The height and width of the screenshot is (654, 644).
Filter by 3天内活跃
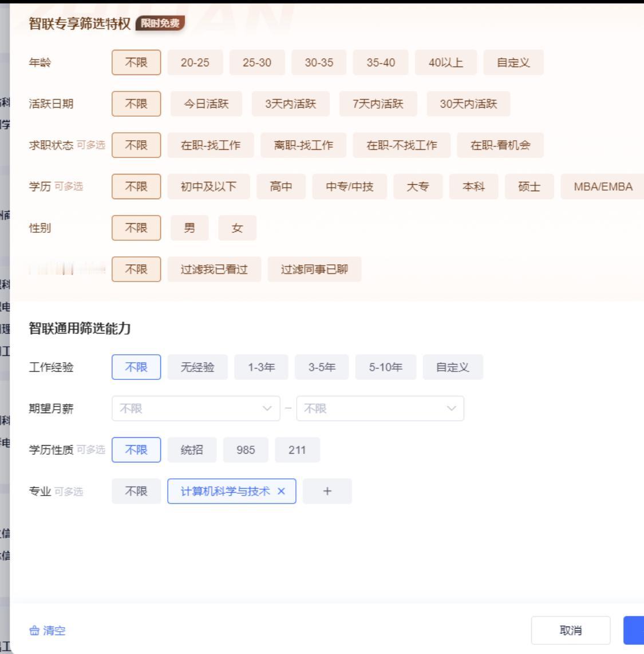coord(290,104)
